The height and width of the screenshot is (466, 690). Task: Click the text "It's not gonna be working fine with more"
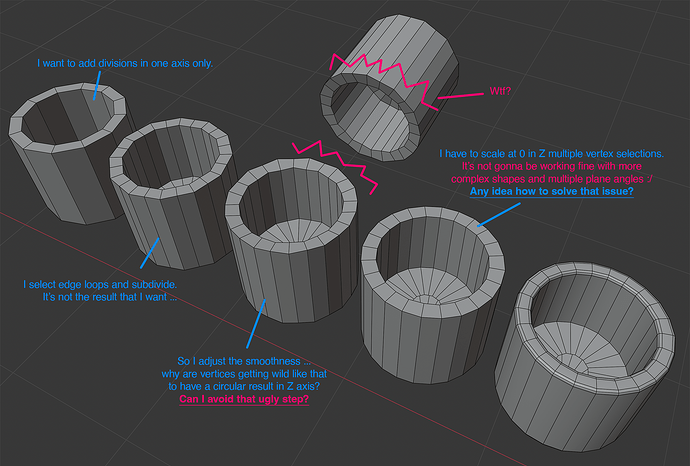(x=551, y=166)
